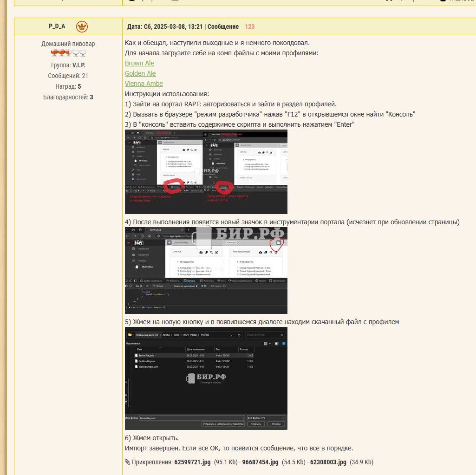The width and height of the screenshot is (476, 475).
Task: Click the step 1 "Зайти на портал RAPT" line
Action: (x=231, y=104)
